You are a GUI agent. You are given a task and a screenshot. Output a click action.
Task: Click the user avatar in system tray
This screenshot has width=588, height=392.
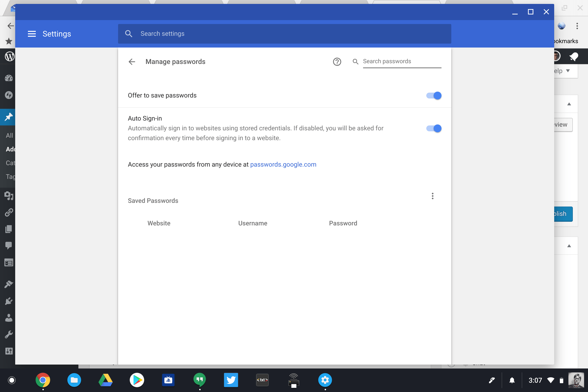tap(576, 380)
